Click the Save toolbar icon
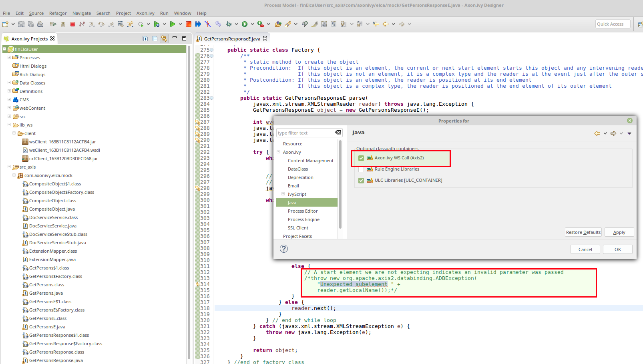This screenshot has width=643, height=364. [x=22, y=24]
